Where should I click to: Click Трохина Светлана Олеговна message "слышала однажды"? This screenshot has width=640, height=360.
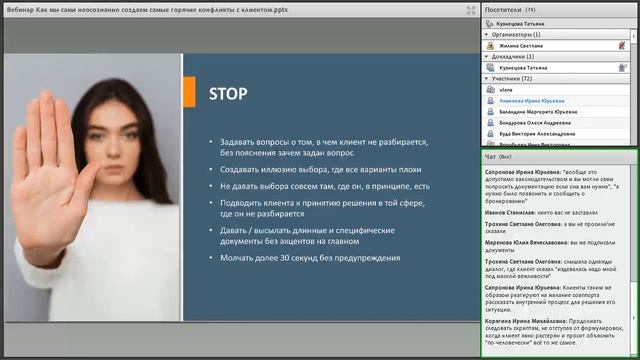coord(551,269)
